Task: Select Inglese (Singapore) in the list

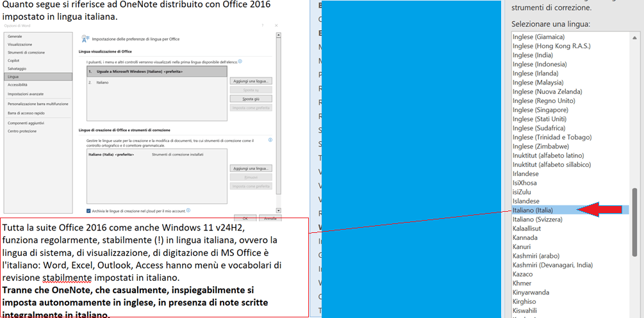Action: pyautogui.click(x=540, y=110)
